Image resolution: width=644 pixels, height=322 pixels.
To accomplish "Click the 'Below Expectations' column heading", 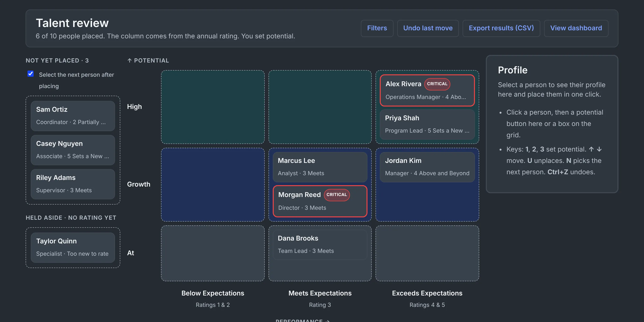I will [x=213, y=293].
